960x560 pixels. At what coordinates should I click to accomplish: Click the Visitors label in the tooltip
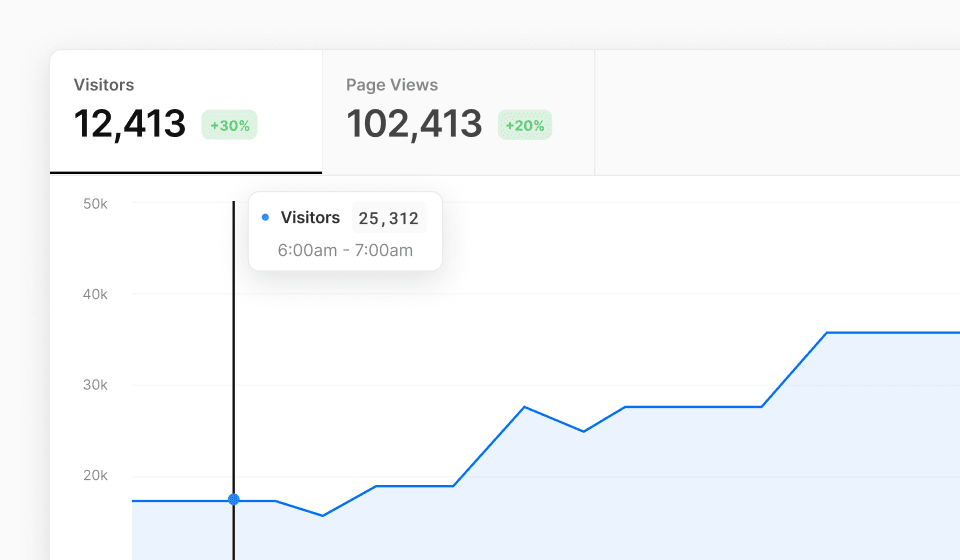click(310, 217)
